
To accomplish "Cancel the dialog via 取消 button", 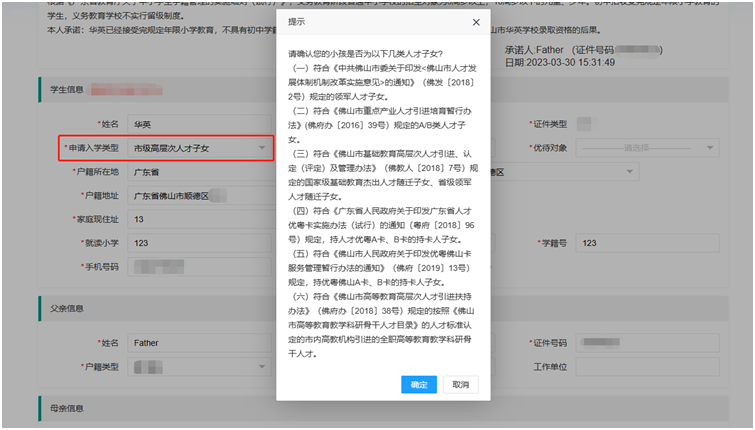I will pos(461,384).
